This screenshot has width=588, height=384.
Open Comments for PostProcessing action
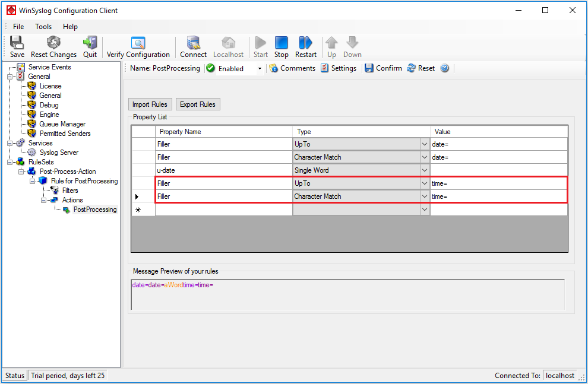(x=292, y=68)
